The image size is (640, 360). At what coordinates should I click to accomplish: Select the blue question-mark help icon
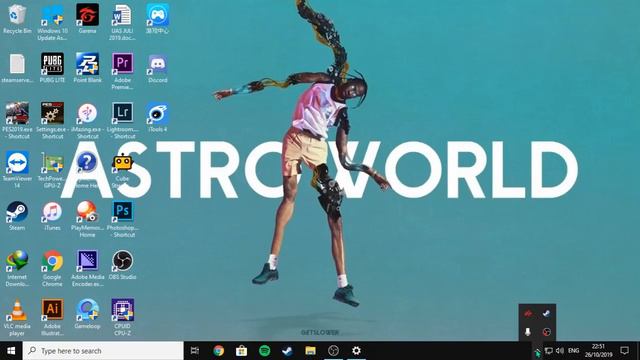pos(87,162)
